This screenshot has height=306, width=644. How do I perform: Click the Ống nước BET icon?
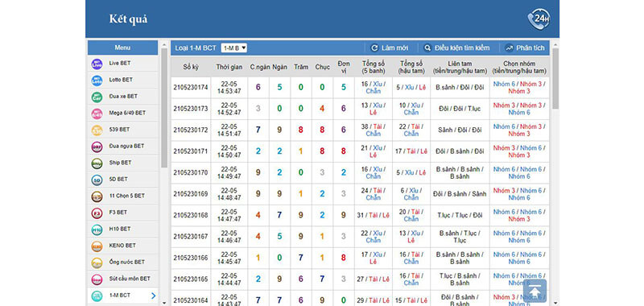click(97, 263)
